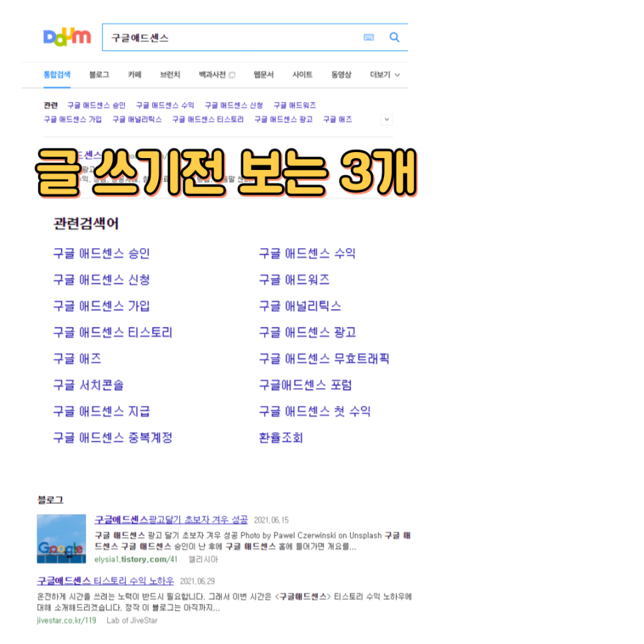Open 구글 애즈 in large 관련검색어 list
644x644 pixels.
coord(77,359)
